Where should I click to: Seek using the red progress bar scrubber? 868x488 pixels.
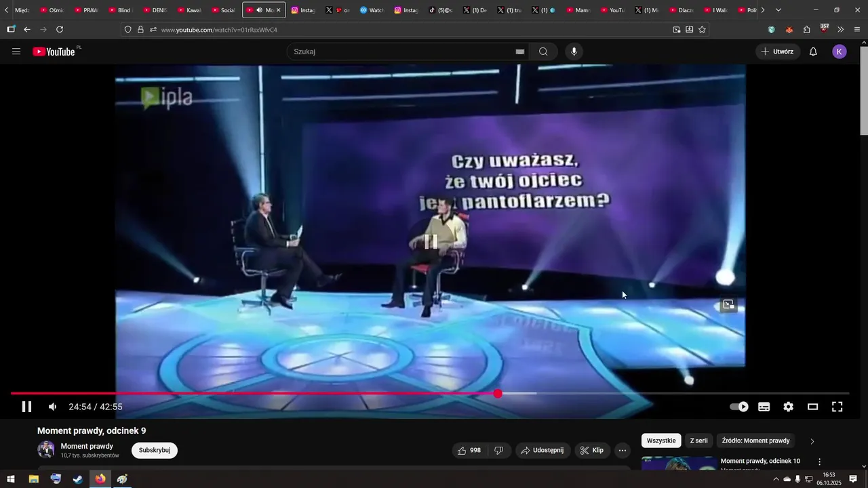[x=498, y=394]
